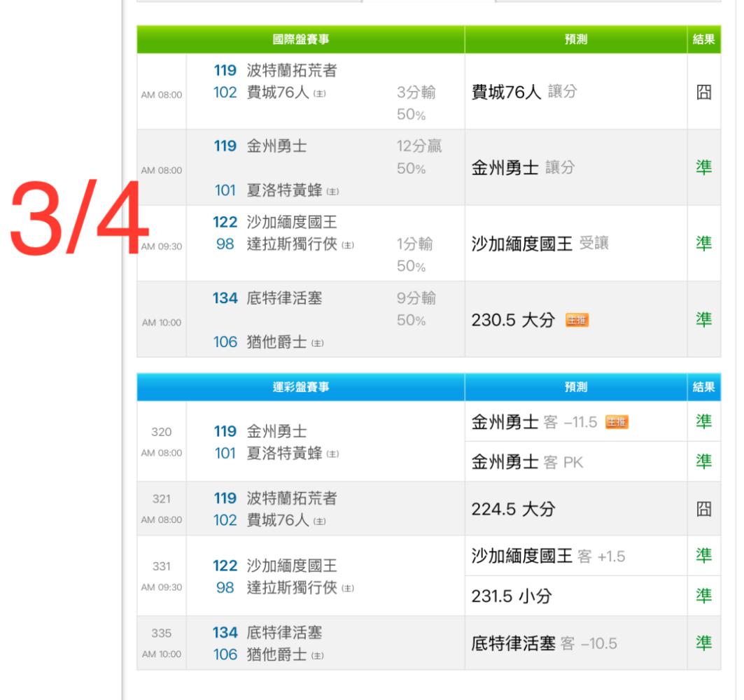The height and width of the screenshot is (700, 744).
Task: Open 沙加緬度國王 team in 國際盤賽事 matchup column
Action: pos(292,222)
